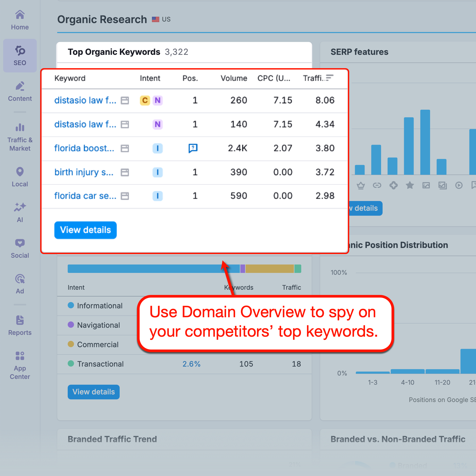476x476 pixels.
Task: Toggle the Navigational intent legend item
Action: tap(71, 325)
